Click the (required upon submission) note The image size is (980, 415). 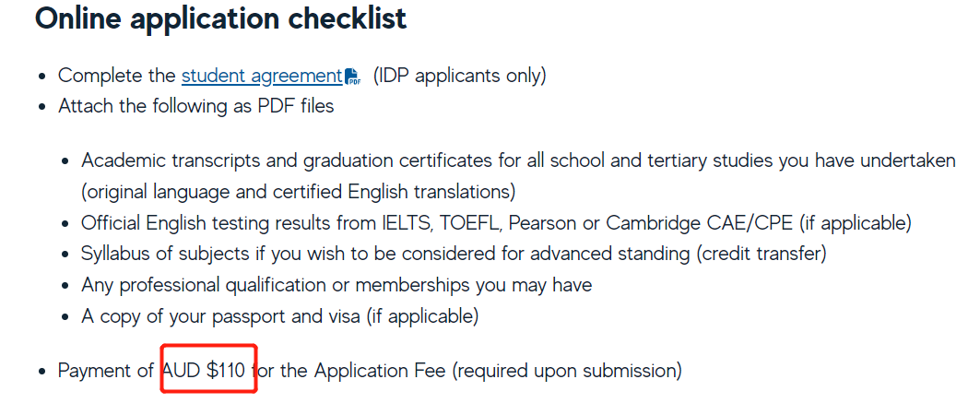point(567,371)
